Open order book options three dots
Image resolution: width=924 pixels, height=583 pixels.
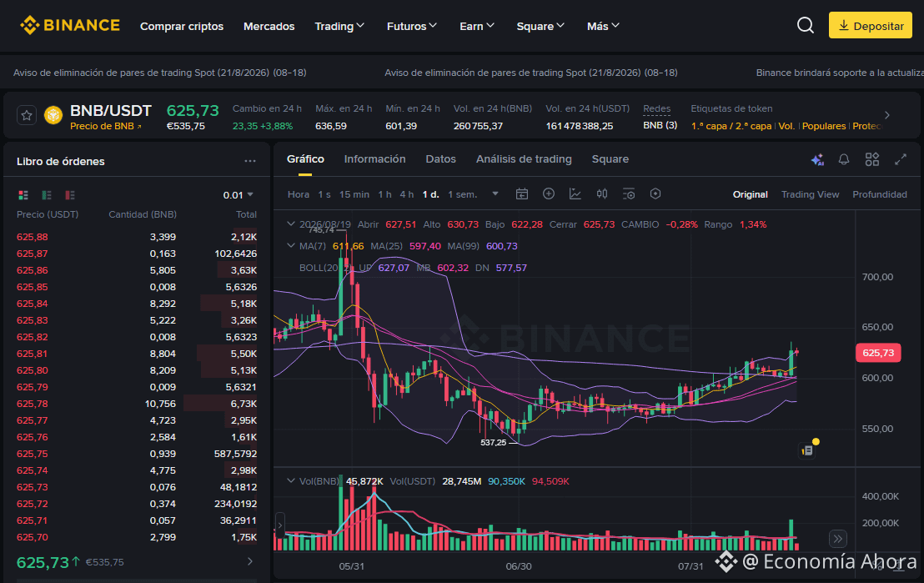tap(250, 161)
